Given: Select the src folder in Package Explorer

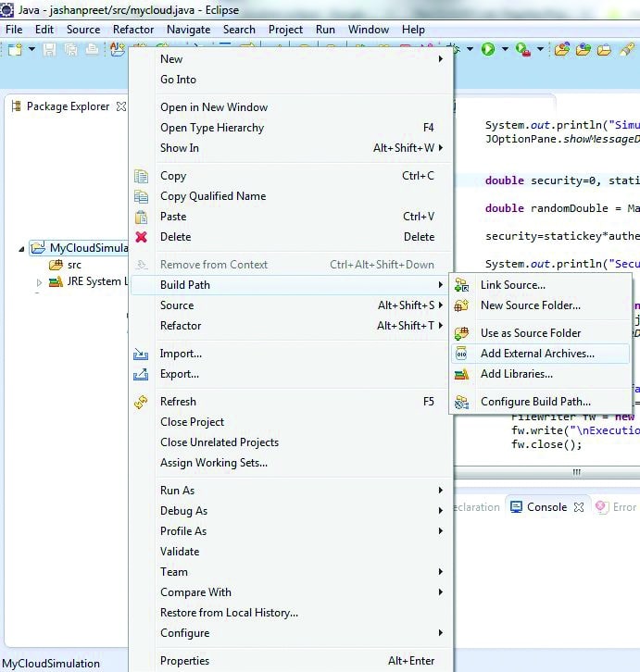Looking at the screenshot, I should [x=74, y=266].
